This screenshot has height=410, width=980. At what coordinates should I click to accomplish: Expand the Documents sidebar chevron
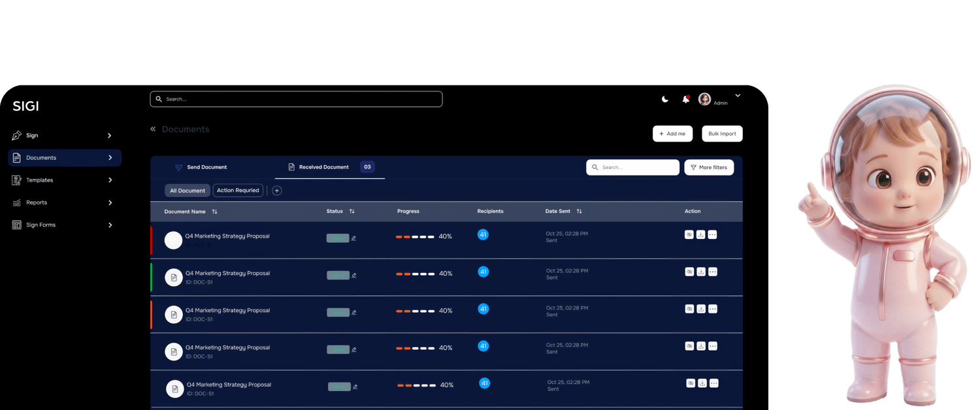pyautogui.click(x=110, y=157)
